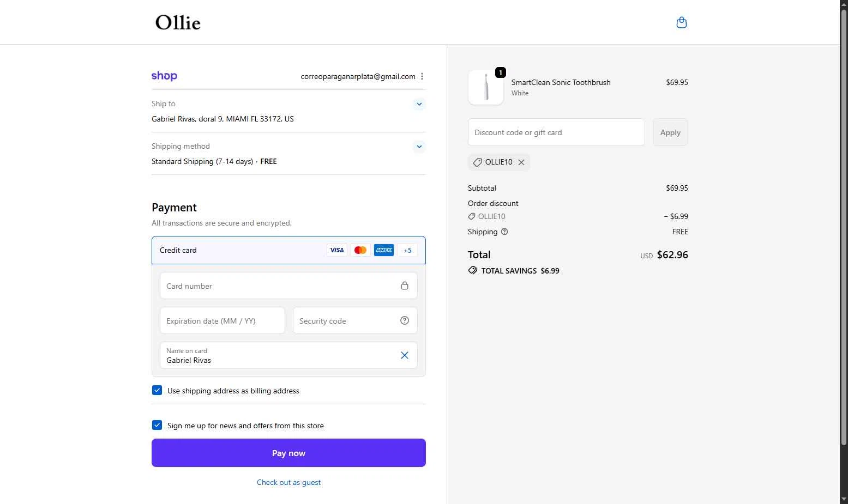Focus the Card number field

[288, 286]
